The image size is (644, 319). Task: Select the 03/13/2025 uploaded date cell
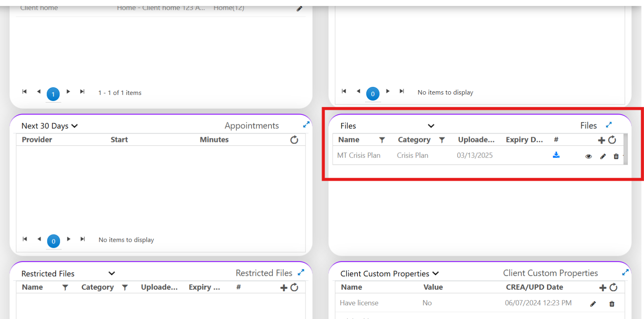(x=475, y=155)
